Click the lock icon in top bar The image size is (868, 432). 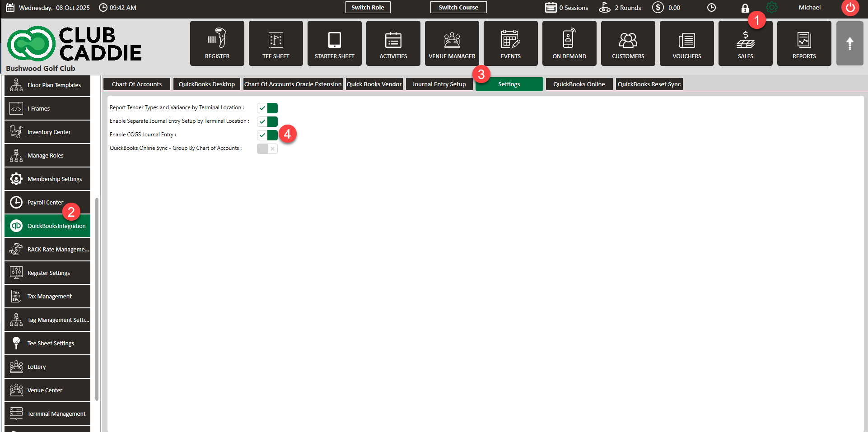coord(745,8)
